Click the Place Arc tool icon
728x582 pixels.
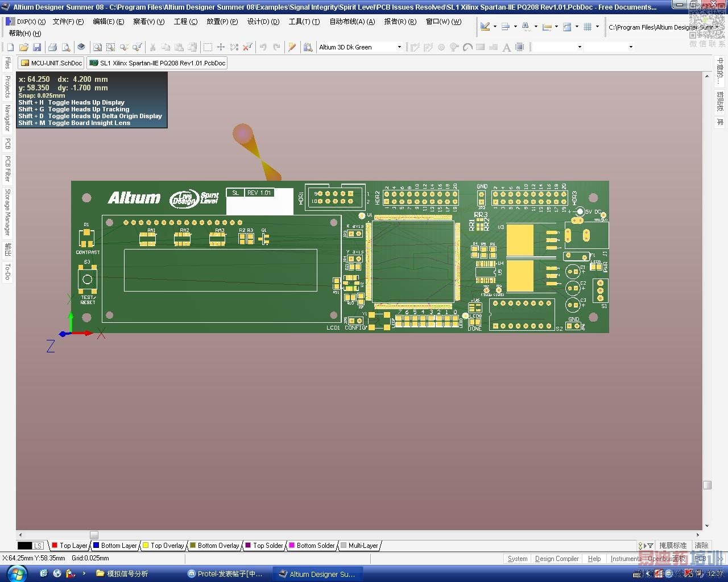(468, 47)
